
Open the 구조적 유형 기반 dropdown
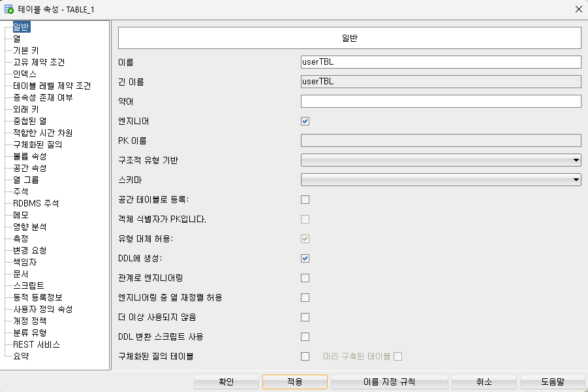coord(441,160)
